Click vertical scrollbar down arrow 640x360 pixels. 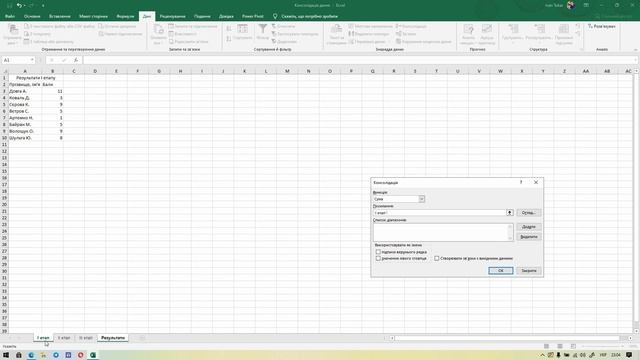pyautogui.click(x=636, y=331)
